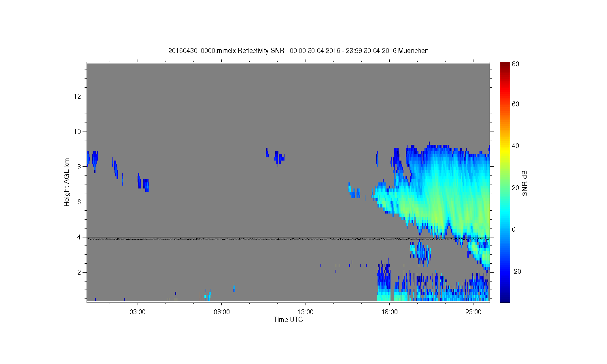The height and width of the screenshot is (364, 607).
Task: Select the 18:00 time tick label
Action: [390, 312]
